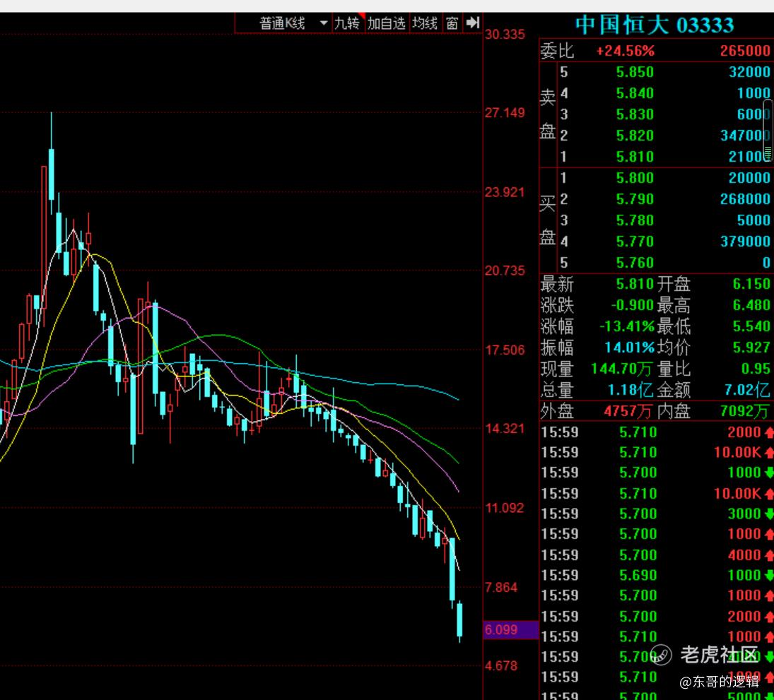
Task: Click the 4.678 price axis label
Action: [x=501, y=666]
